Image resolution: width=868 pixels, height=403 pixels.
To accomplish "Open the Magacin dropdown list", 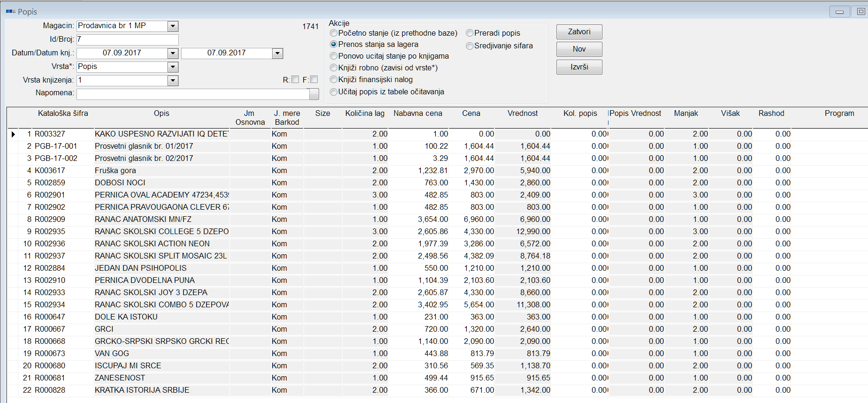I will (173, 26).
